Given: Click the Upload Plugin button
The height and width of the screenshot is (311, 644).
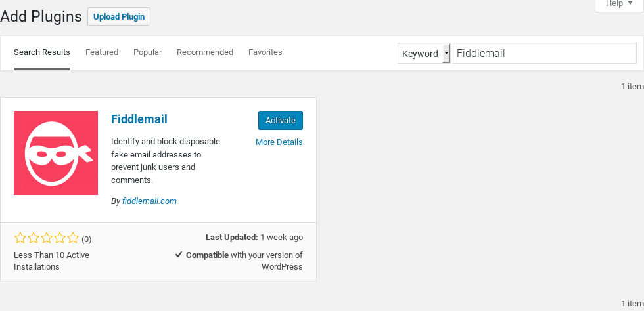Looking at the screenshot, I should [x=119, y=17].
